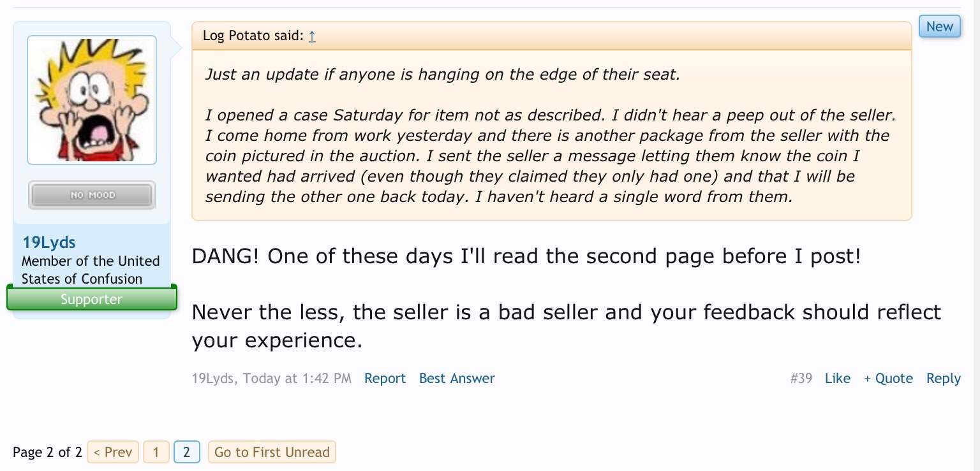Go to the previous page with < Prev
Image resolution: width=980 pixels, height=471 pixels.
[112, 453]
